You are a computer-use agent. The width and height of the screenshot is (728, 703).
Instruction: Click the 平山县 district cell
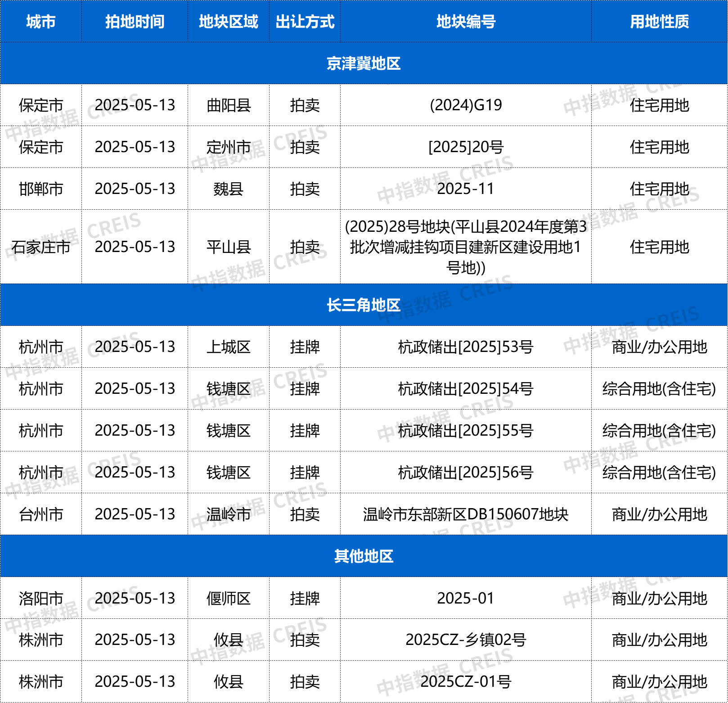[x=229, y=247]
